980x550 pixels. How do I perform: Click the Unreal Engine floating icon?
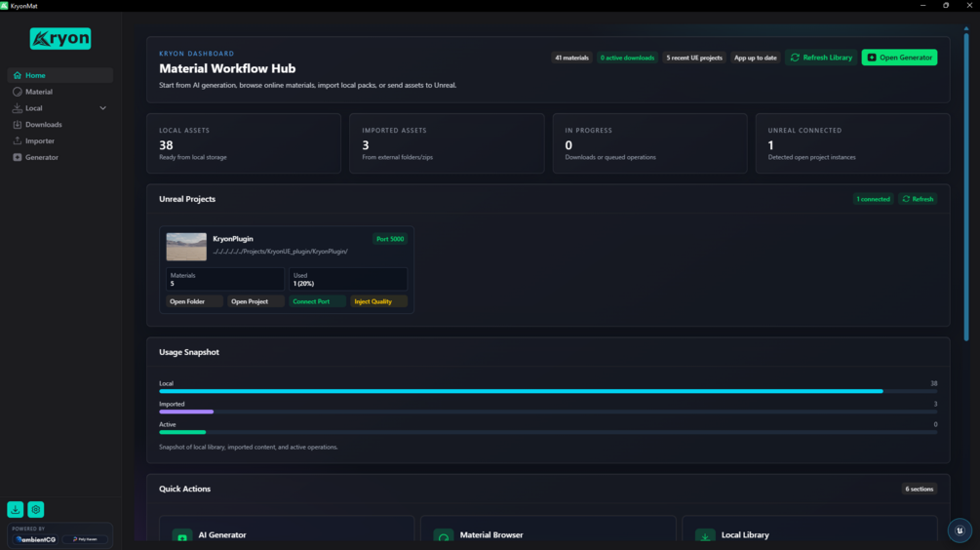click(x=960, y=530)
